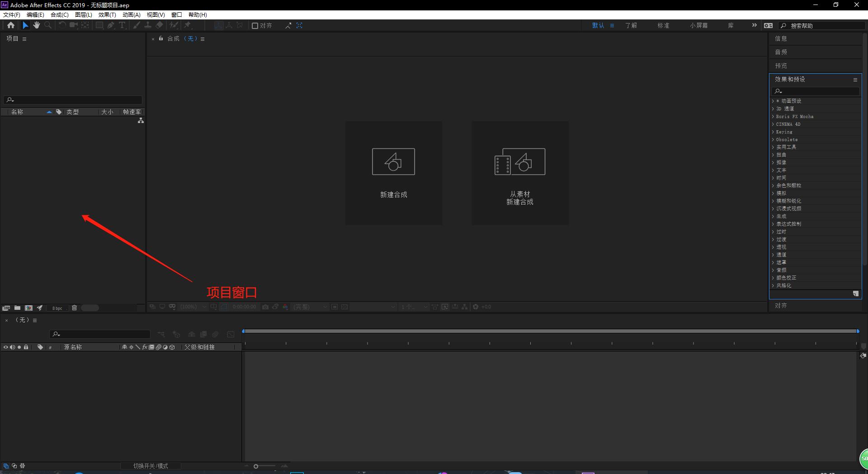
Task: Toggle the lock column header in timeline
Action: pos(26,347)
